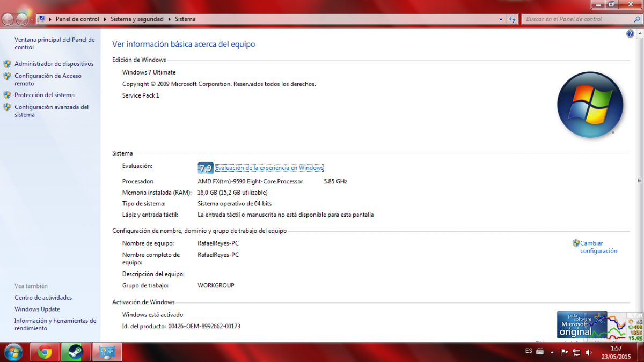Click the 7,9 experience score badge
The image size is (644, 362).
click(x=206, y=168)
